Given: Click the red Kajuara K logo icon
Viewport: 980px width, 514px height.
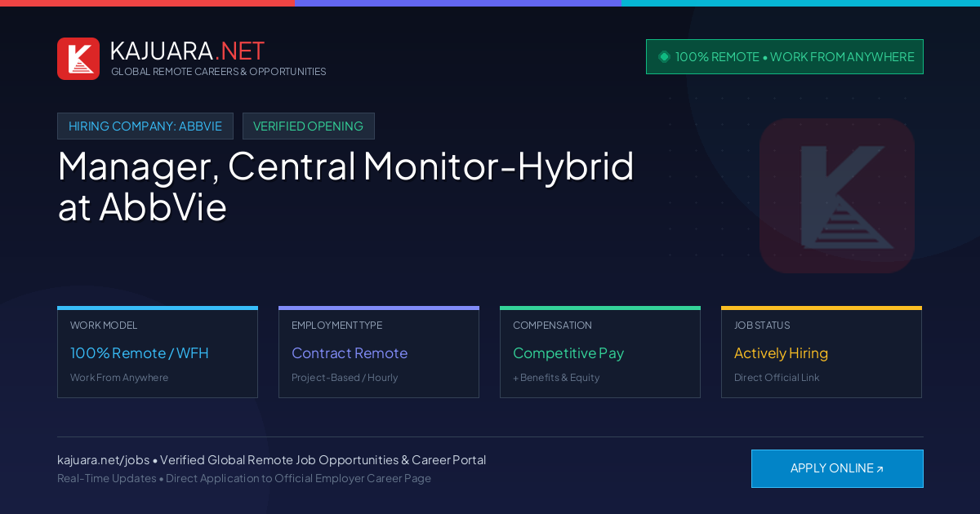Looking at the screenshot, I should (78, 59).
